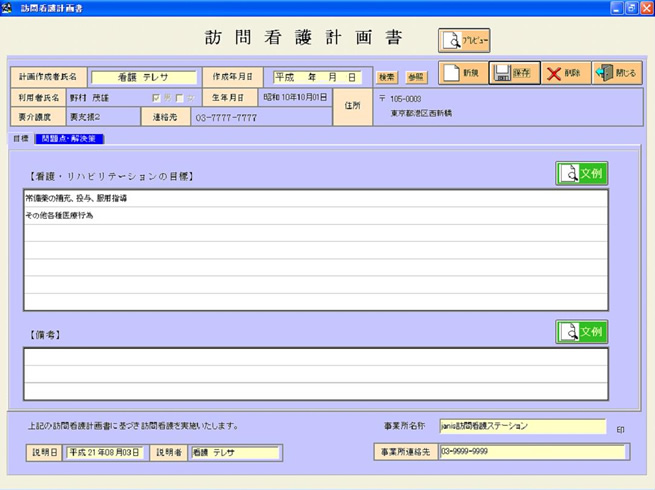Toggle the first gender checkbox next to 野村 茂雄
Screen dimensions: 655x490
tap(155, 98)
